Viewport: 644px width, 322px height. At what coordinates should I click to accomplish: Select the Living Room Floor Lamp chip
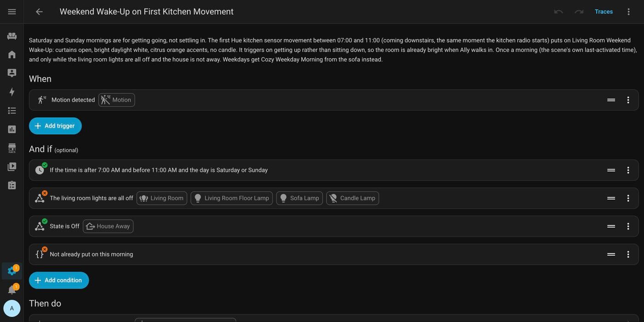click(232, 198)
